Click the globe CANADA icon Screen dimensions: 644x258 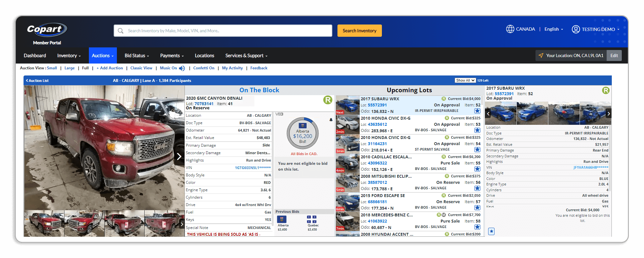(x=510, y=29)
